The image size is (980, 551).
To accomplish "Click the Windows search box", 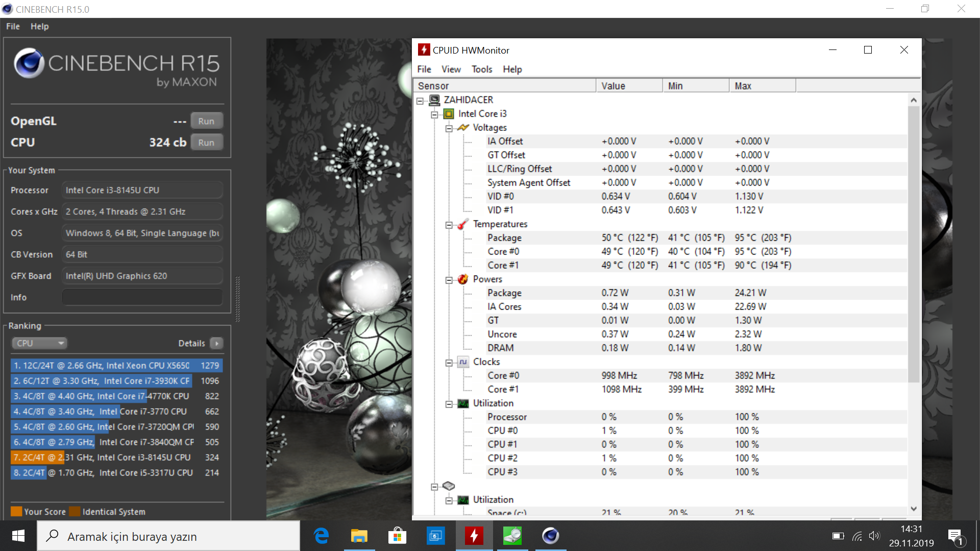I will (168, 536).
